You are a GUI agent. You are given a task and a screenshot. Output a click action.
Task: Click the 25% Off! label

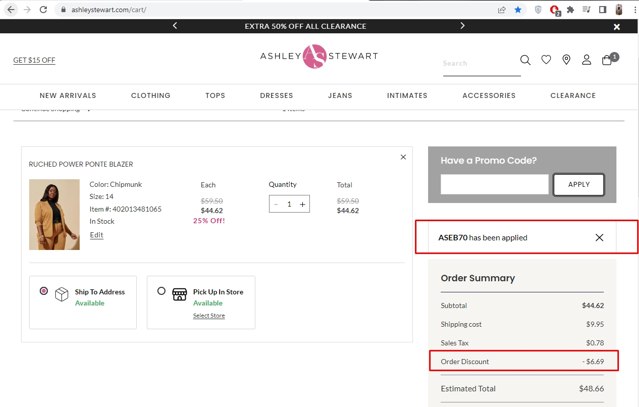[x=209, y=221]
